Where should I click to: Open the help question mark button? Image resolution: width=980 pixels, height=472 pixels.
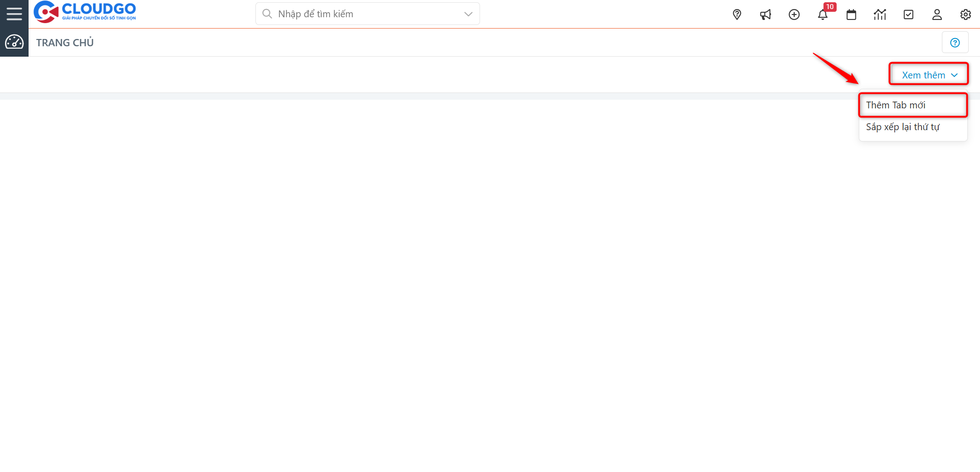[x=955, y=42]
